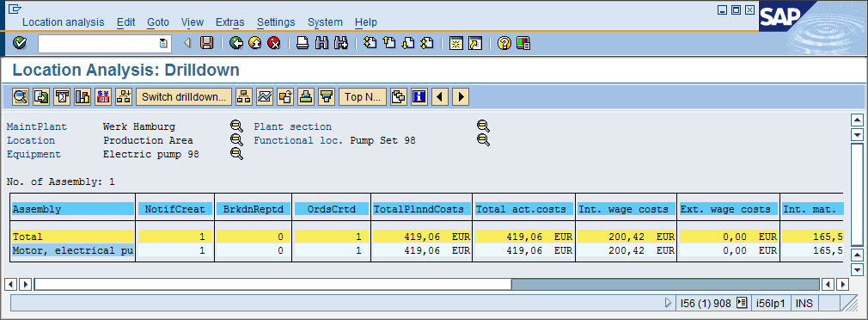This screenshot has height=320, width=868.
Task: Click the Find Next binoculars-plus icon
Action: pyautogui.click(x=340, y=43)
